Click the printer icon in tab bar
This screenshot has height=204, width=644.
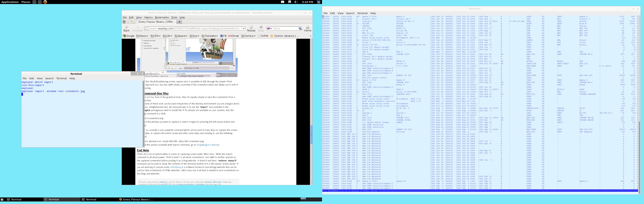click(x=124, y=22)
